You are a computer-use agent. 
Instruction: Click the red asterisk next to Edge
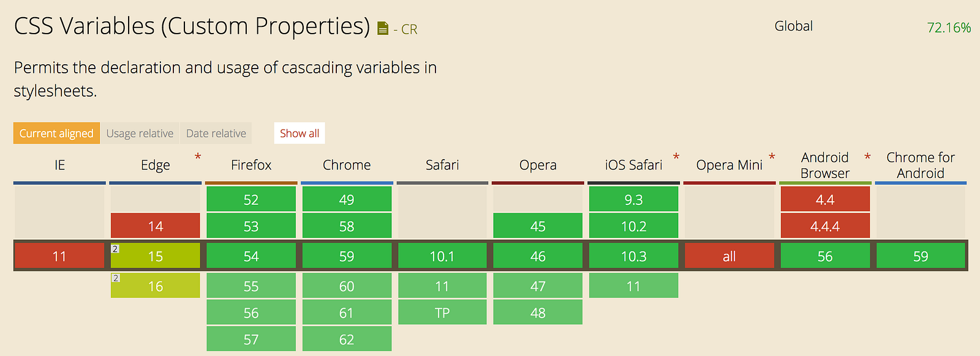[198, 158]
